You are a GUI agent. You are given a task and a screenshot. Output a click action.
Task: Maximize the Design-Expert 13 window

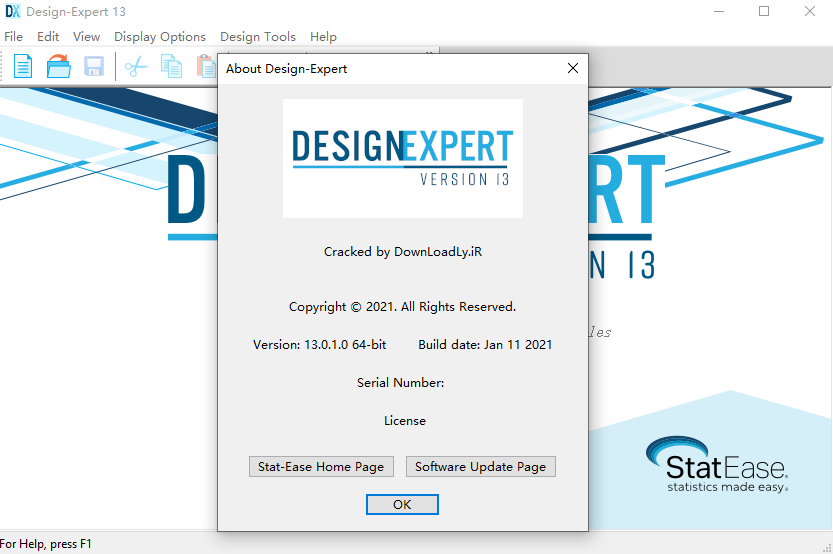(764, 11)
